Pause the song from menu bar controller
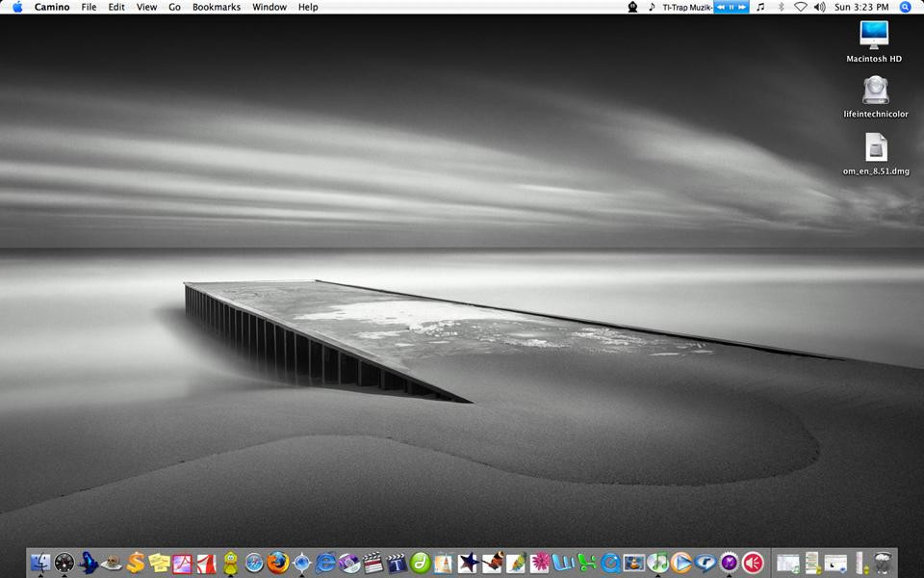924x578 pixels. [x=731, y=7]
